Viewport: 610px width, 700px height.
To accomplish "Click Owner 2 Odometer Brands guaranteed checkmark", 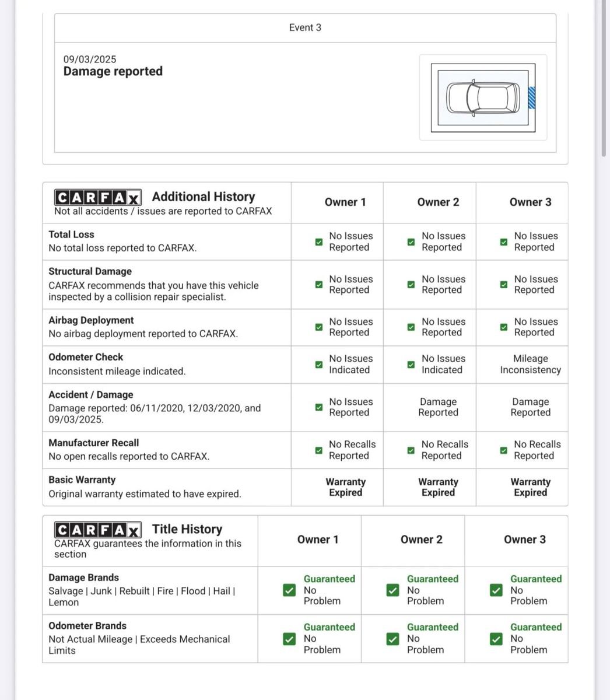I will pos(392,639).
